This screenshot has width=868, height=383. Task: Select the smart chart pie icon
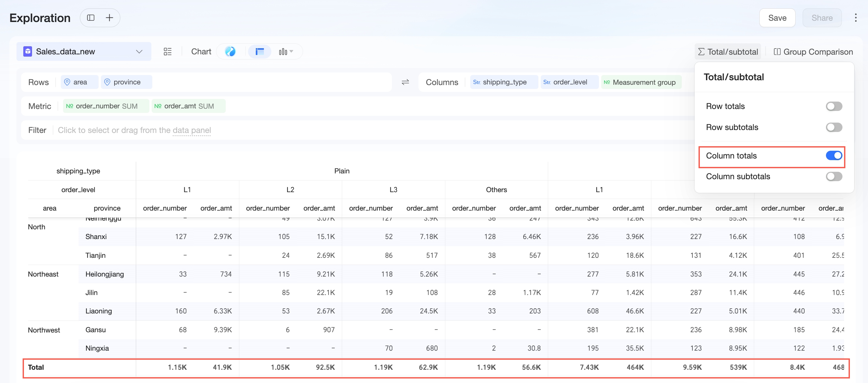point(230,51)
